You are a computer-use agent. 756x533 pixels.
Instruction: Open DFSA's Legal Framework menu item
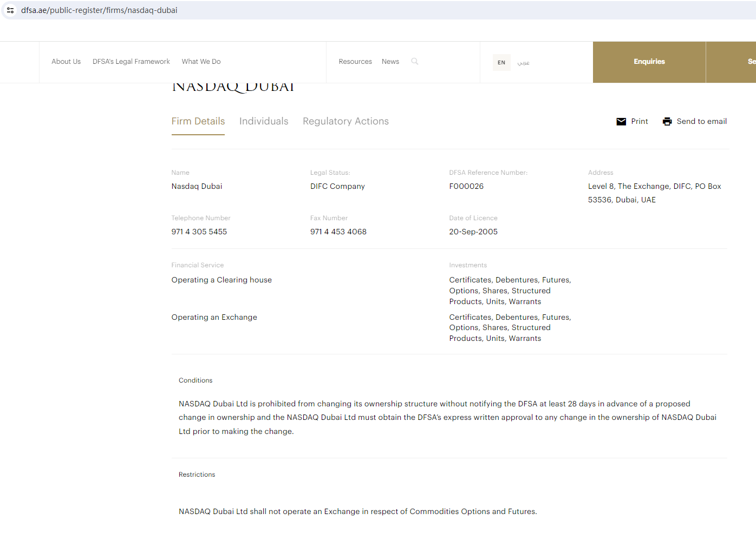(131, 62)
